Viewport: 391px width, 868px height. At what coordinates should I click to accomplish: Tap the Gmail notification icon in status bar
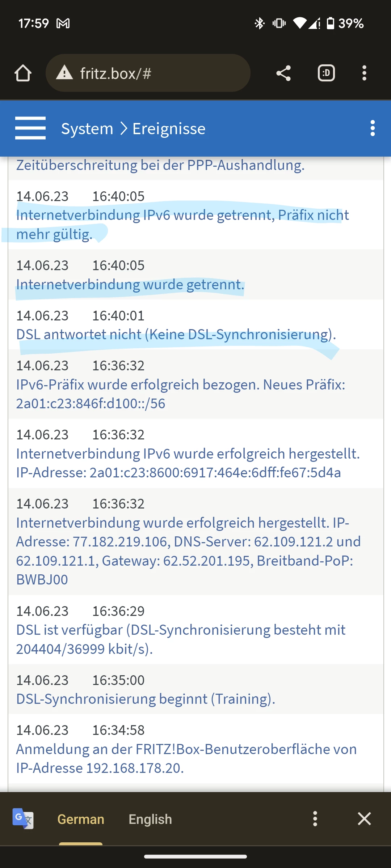[63, 24]
